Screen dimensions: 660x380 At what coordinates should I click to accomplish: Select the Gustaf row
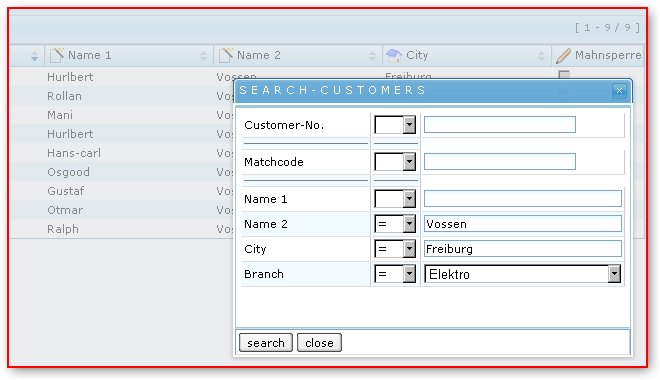[122, 191]
